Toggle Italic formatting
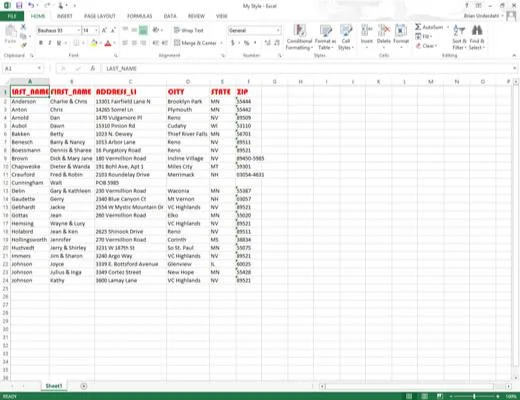This screenshot has height=400, width=520. (50, 43)
